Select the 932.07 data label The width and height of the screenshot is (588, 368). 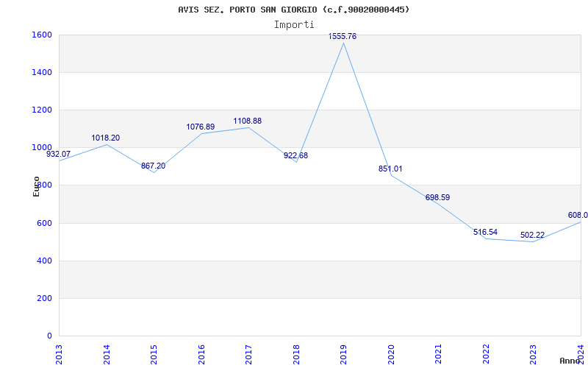coord(59,154)
